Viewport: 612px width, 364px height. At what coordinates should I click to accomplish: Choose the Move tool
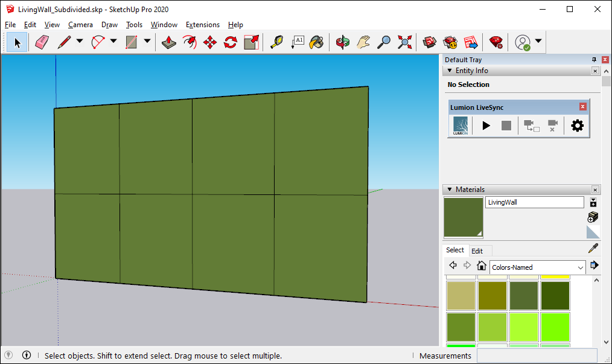210,42
